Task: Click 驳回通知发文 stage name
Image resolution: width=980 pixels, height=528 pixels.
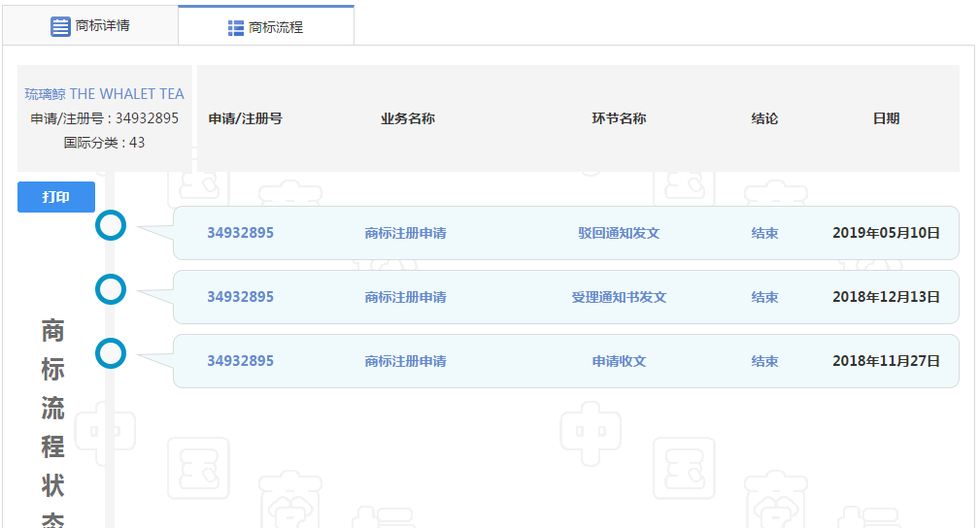Action: click(x=619, y=233)
